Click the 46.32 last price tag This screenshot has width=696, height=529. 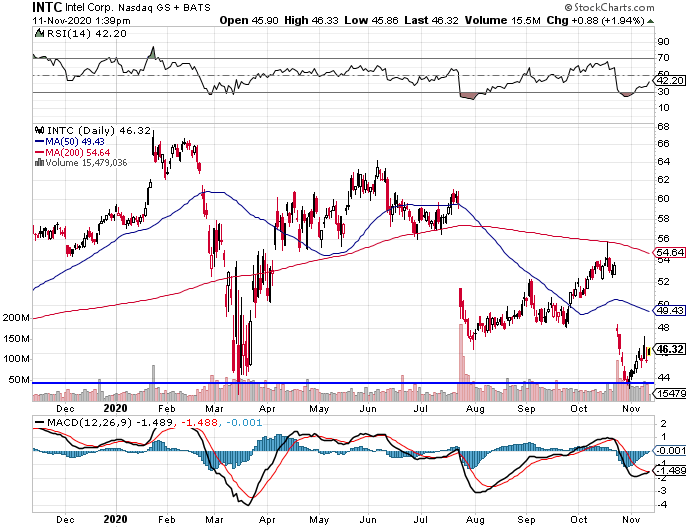tap(669, 349)
